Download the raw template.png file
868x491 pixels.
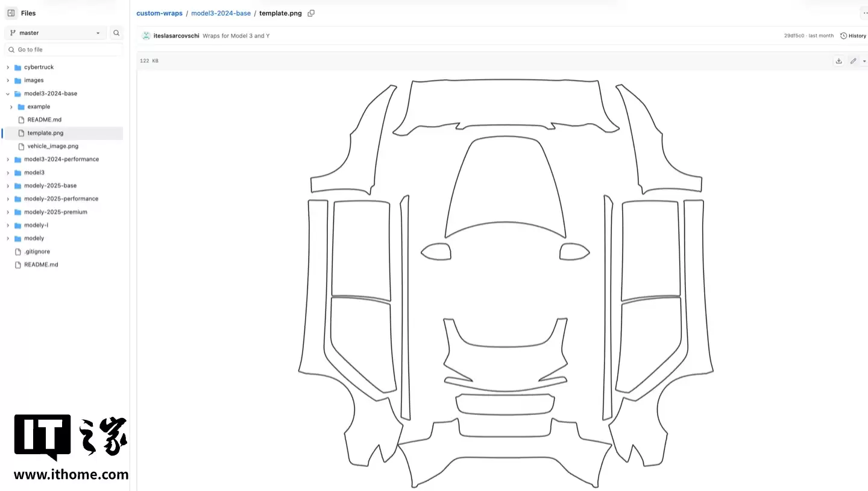coord(838,60)
